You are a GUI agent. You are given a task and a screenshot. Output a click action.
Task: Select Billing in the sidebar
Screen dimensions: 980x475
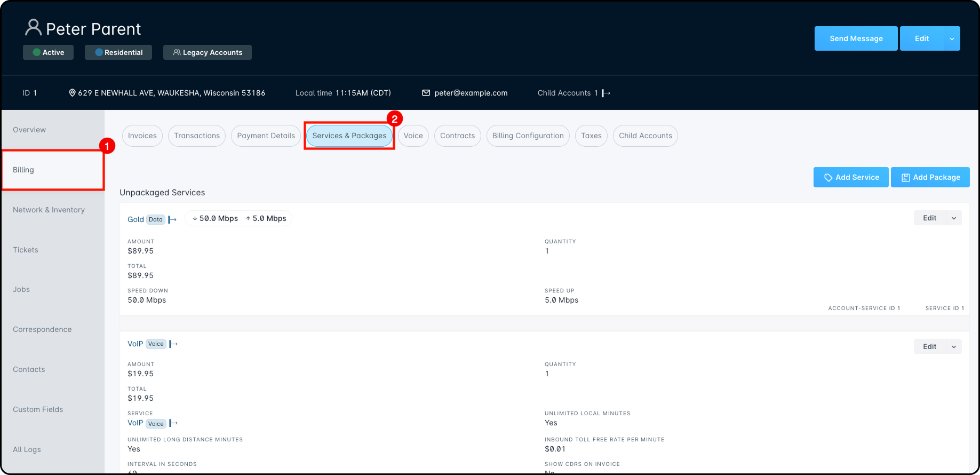coord(52,170)
